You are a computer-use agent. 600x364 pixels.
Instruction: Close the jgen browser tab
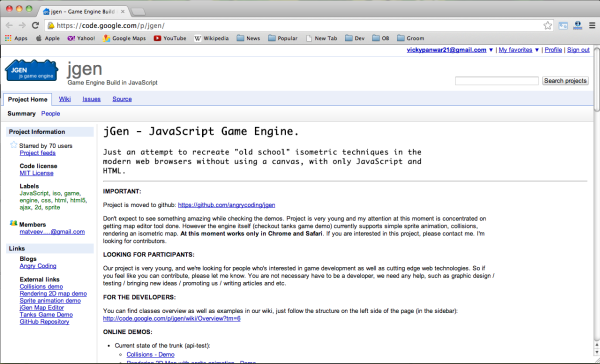pos(123,11)
